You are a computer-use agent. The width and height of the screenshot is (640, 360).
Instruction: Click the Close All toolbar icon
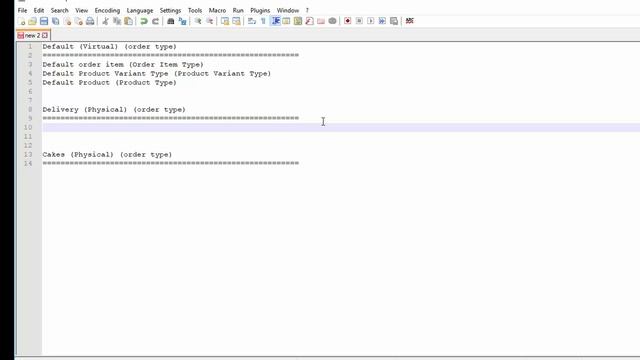click(78, 21)
